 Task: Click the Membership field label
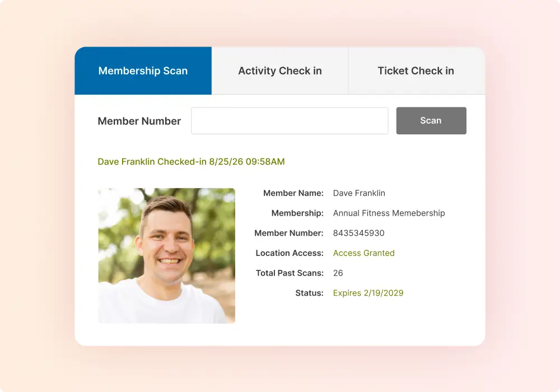pos(297,213)
